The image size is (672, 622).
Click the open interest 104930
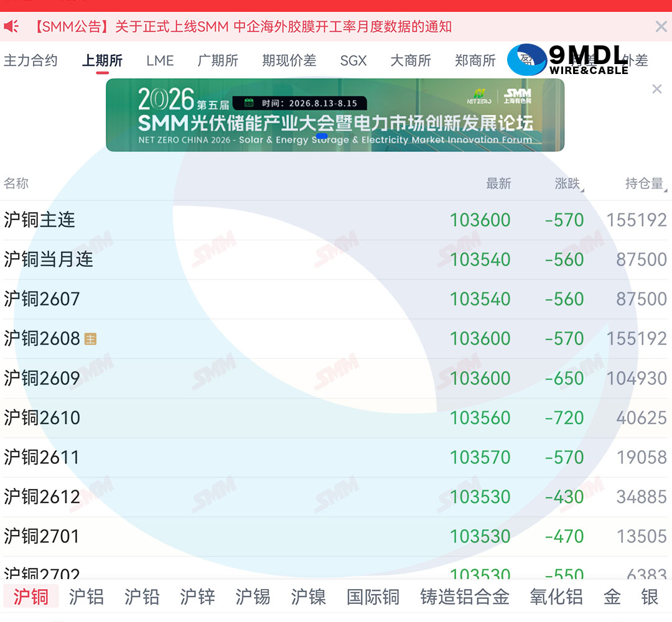[x=637, y=378]
